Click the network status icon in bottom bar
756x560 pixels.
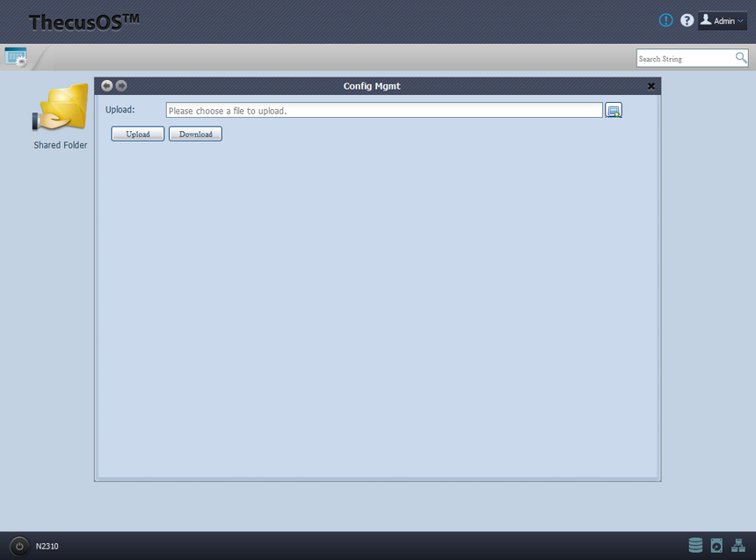coord(738,546)
